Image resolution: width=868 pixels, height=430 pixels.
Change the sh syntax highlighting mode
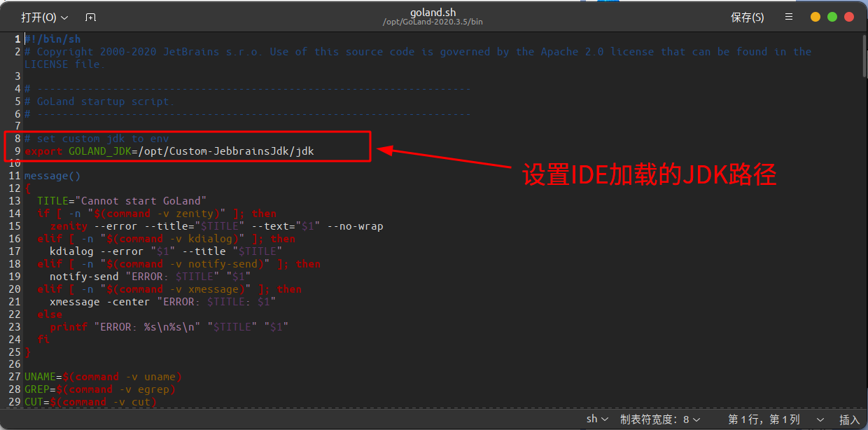point(597,419)
